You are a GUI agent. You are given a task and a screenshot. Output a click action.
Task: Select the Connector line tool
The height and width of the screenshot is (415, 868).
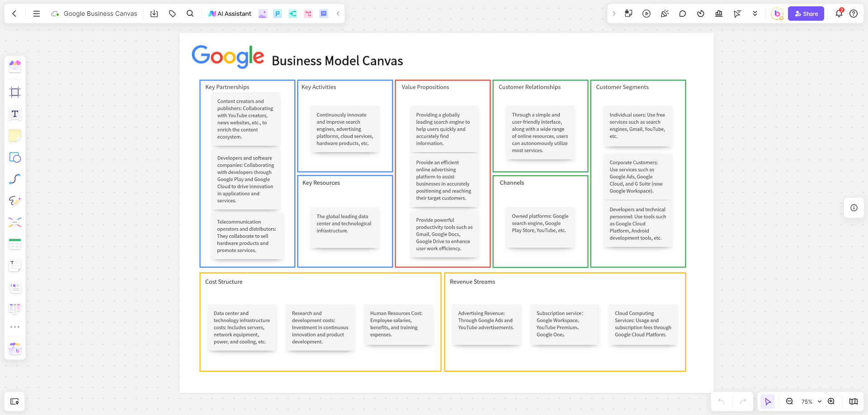coord(15,179)
